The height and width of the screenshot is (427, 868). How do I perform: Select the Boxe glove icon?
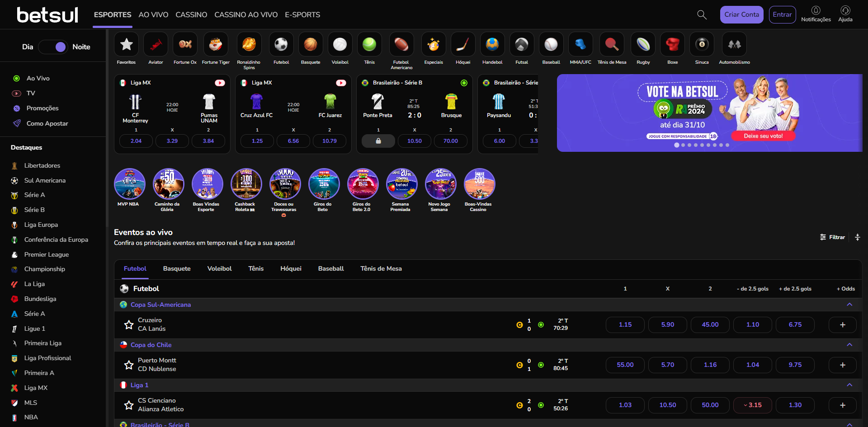[673, 44]
